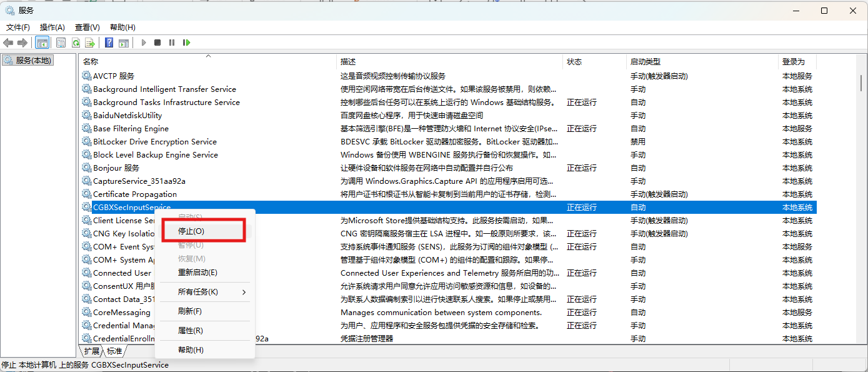Open Help via blue question mark icon

109,43
